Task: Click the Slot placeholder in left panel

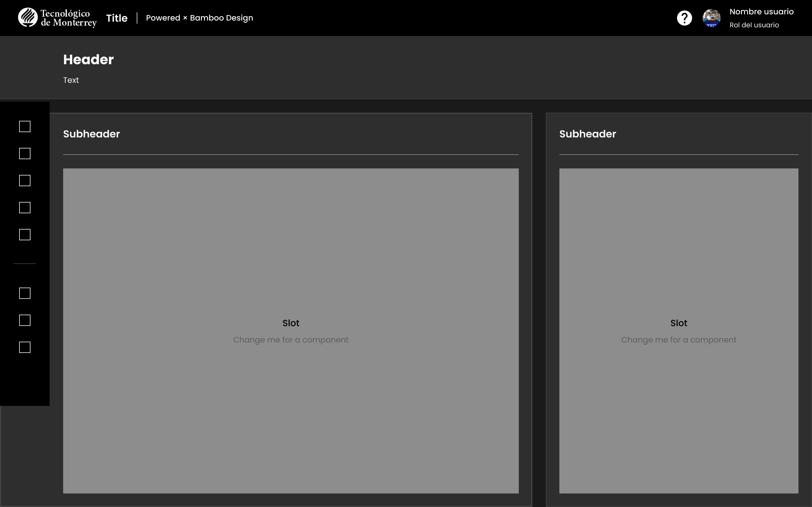Action: click(291, 331)
